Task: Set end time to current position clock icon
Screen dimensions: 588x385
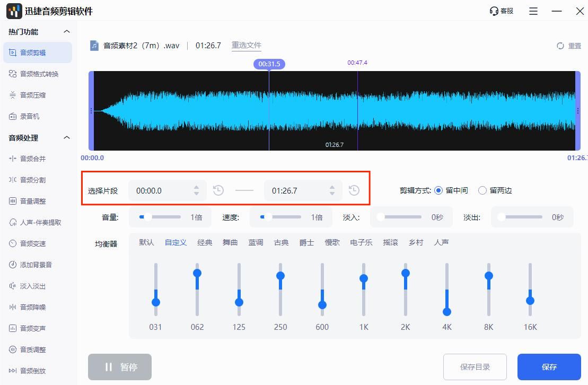Action: (354, 190)
